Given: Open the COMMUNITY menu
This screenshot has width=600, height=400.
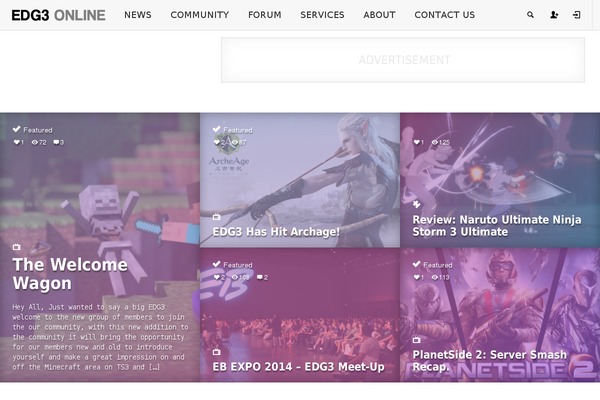Looking at the screenshot, I should tap(200, 15).
